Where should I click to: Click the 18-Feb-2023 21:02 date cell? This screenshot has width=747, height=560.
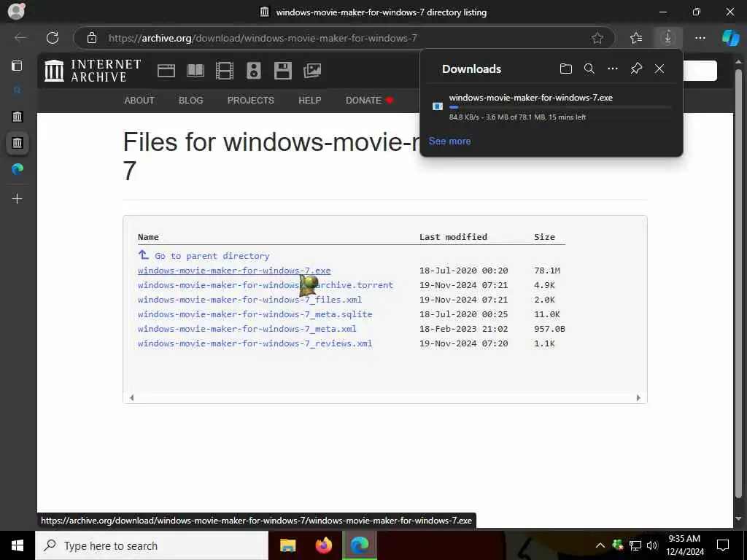[x=463, y=329]
